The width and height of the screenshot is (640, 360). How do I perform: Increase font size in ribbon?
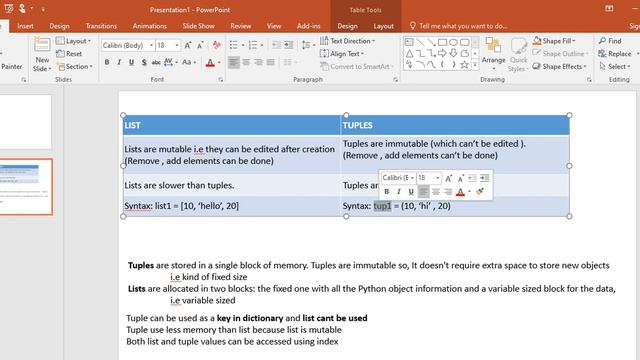coord(188,45)
